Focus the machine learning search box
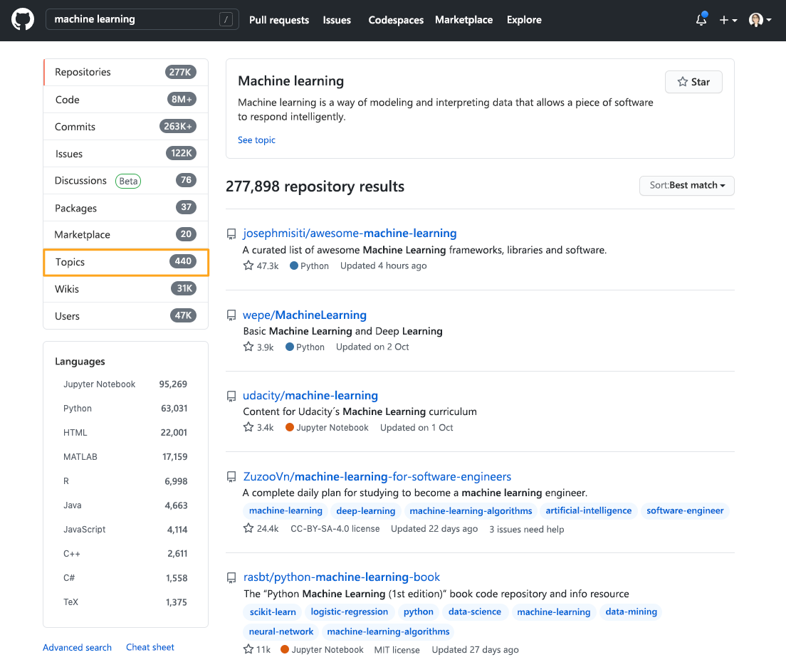 [x=142, y=19]
